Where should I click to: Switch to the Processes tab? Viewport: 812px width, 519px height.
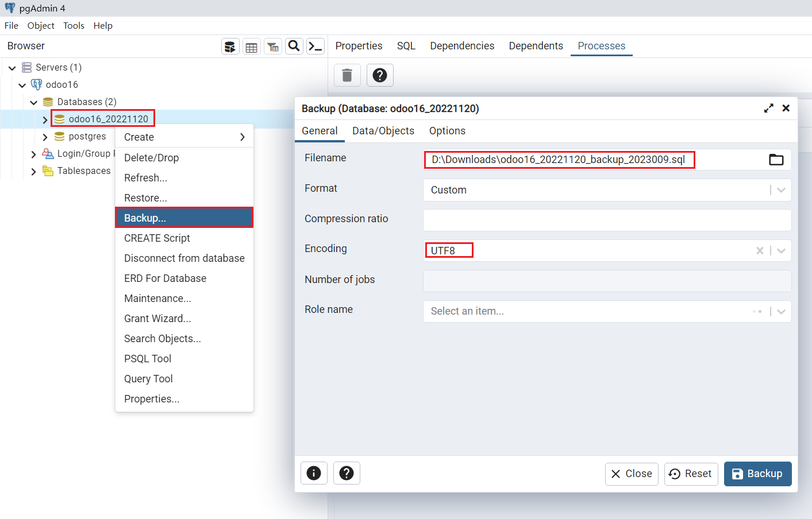(602, 46)
